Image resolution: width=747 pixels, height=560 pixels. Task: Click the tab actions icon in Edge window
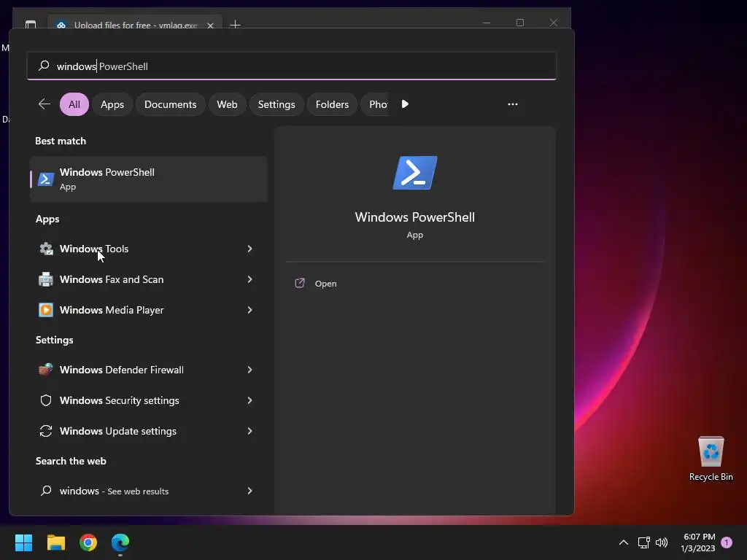coord(31,24)
